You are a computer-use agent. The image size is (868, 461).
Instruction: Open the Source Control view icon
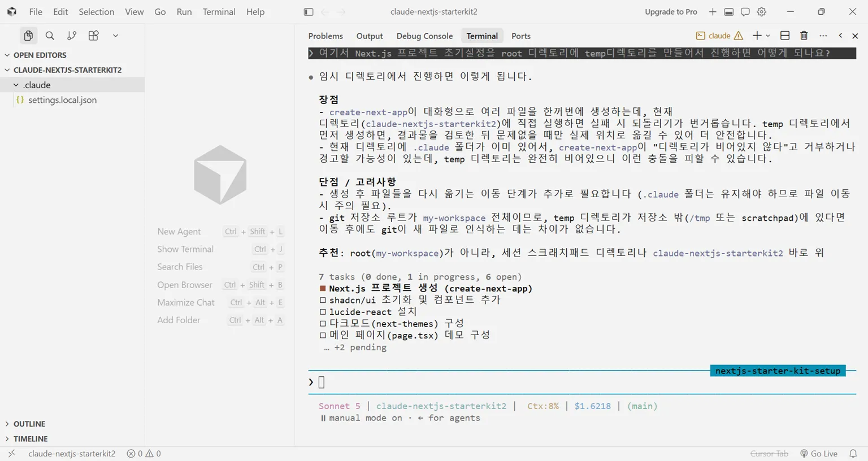point(72,36)
